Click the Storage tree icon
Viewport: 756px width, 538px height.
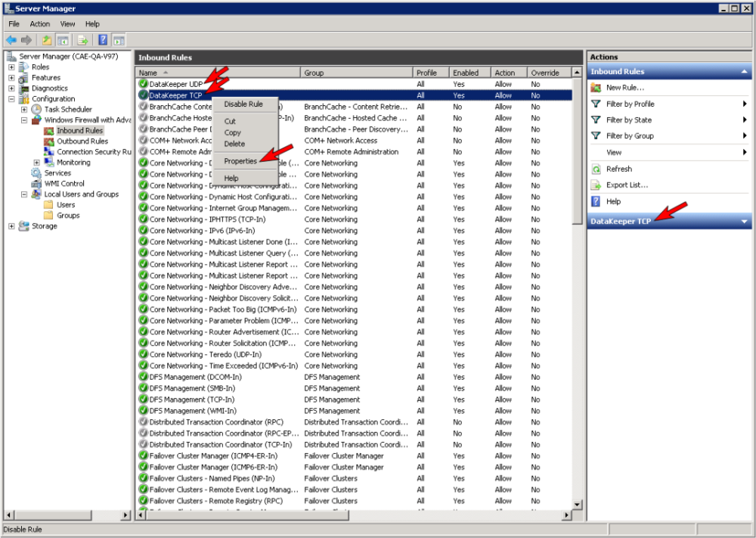[x=23, y=225]
